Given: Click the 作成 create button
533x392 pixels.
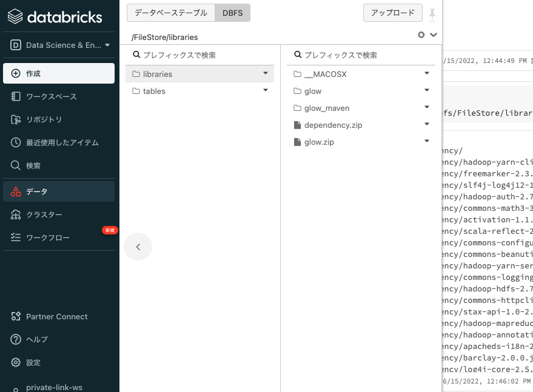Looking at the screenshot, I should pyautogui.click(x=59, y=73).
